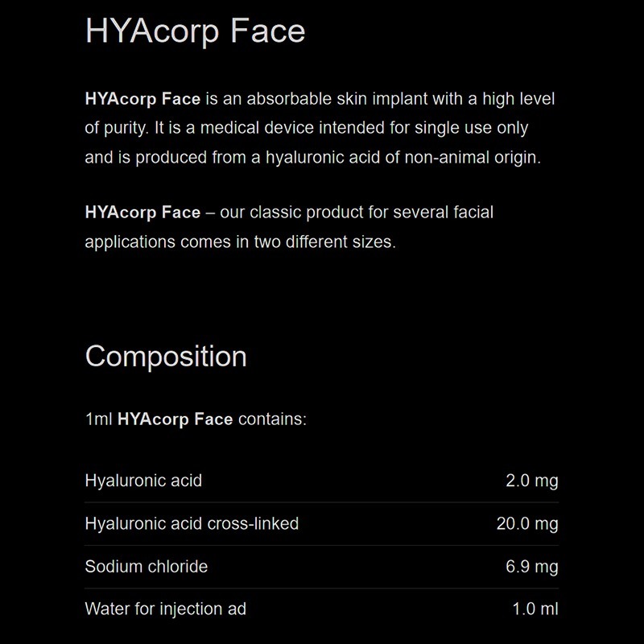Click the "20.0 mg" value

[527, 523]
